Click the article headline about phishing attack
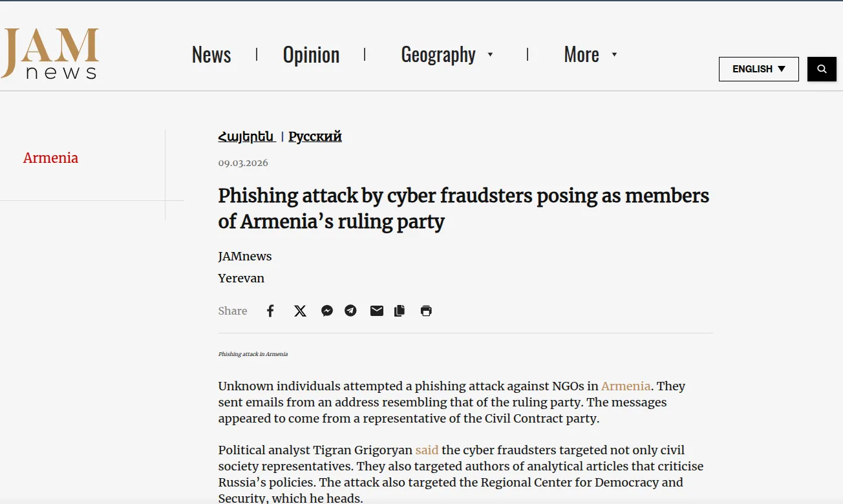This screenshot has width=843, height=504. [x=463, y=208]
